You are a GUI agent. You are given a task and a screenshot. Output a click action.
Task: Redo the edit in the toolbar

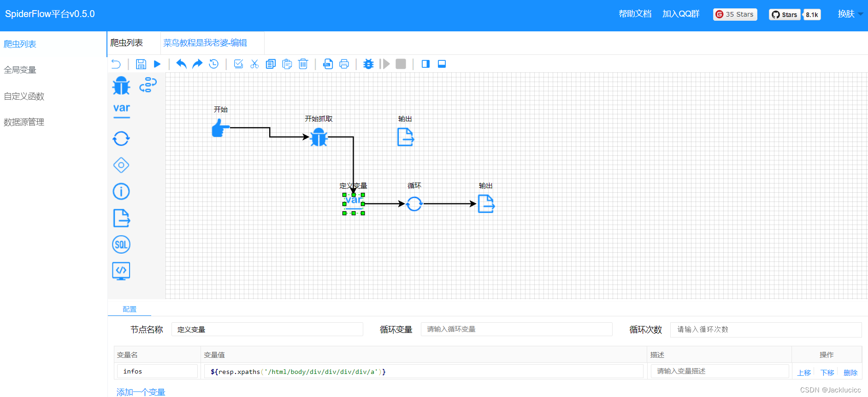tap(197, 64)
